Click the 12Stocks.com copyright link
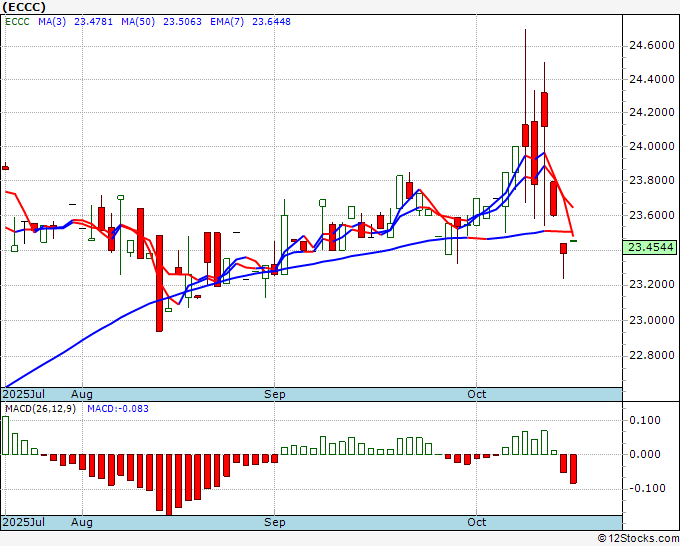 point(638,538)
